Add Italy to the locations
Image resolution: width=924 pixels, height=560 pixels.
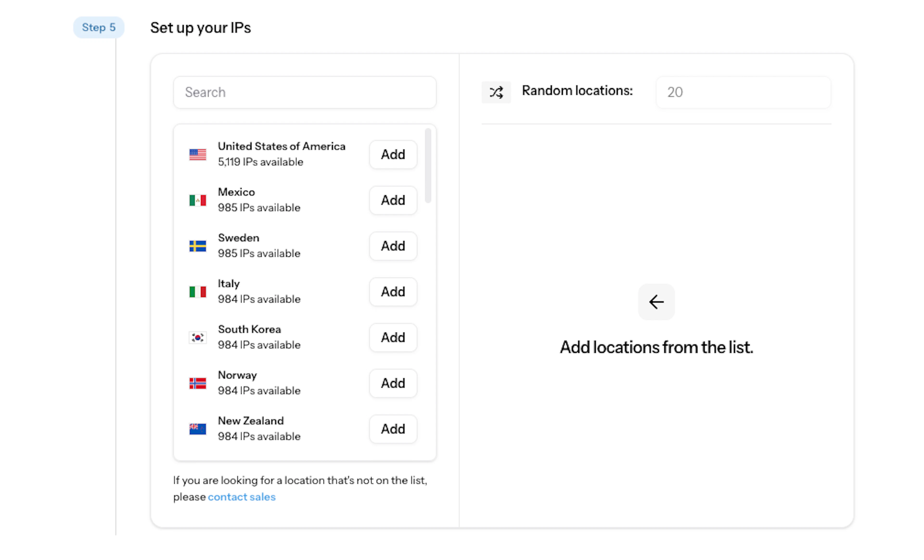[x=393, y=292]
